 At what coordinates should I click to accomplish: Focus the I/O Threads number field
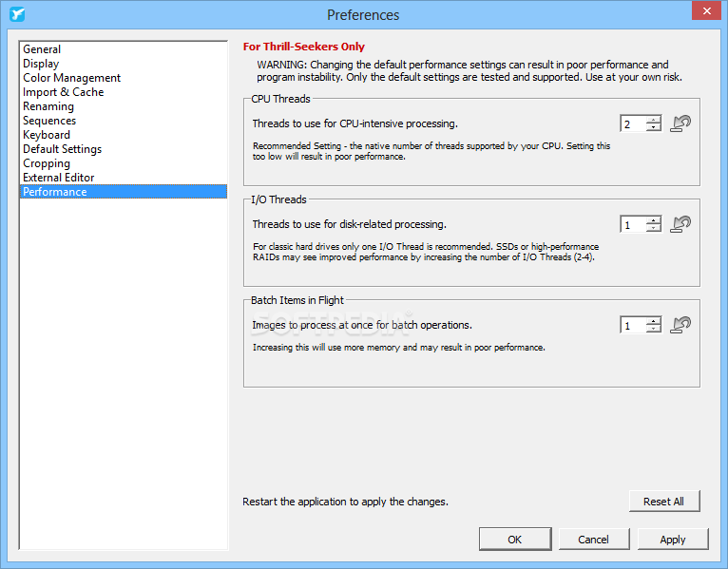click(x=633, y=224)
